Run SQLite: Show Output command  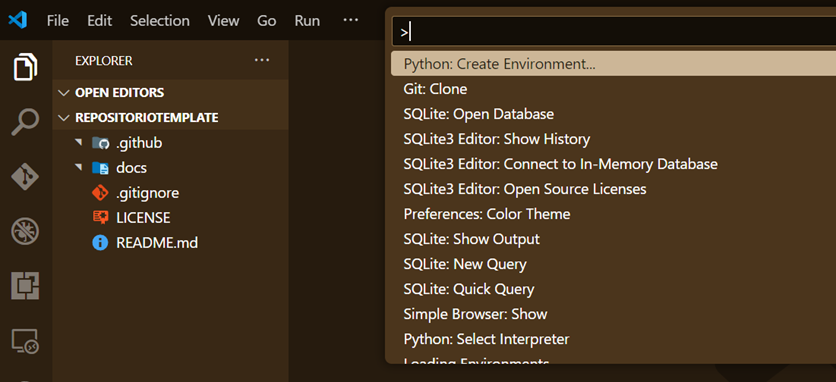coord(614,239)
